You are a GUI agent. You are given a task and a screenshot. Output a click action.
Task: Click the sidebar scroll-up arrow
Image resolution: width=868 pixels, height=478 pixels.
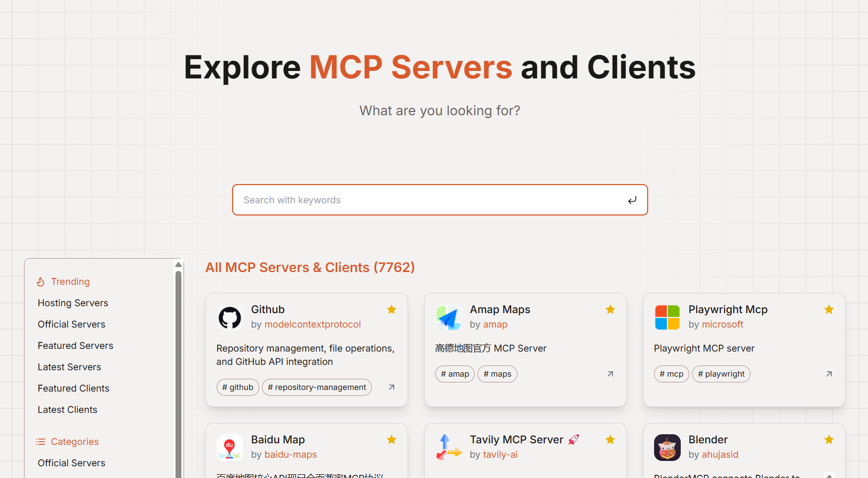[179, 265]
